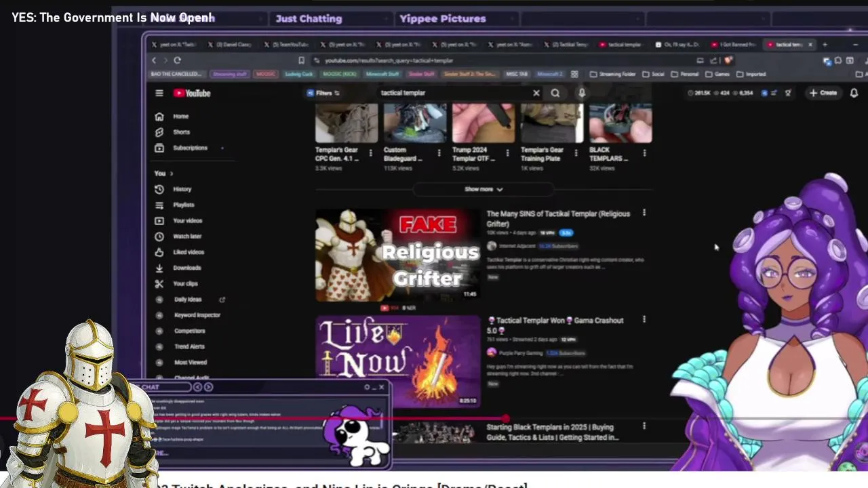Click the bookmarks grid apps icon

(574, 75)
